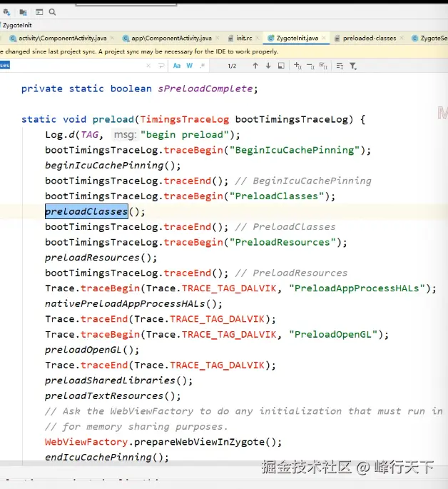Click the 1/2 match counter
This screenshot has width=448, height=489.
tap(232, 66)
